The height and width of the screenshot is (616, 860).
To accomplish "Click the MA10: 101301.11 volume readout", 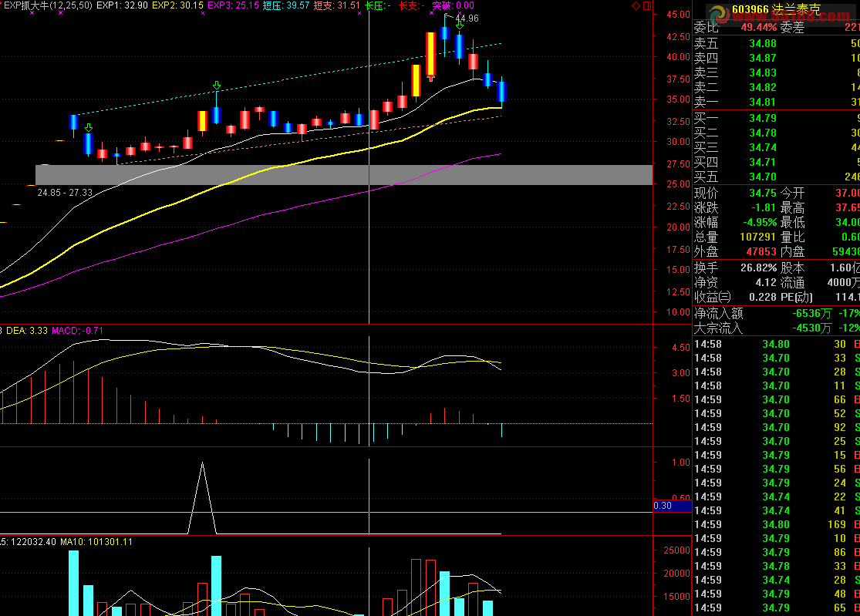I will [96, 542].
